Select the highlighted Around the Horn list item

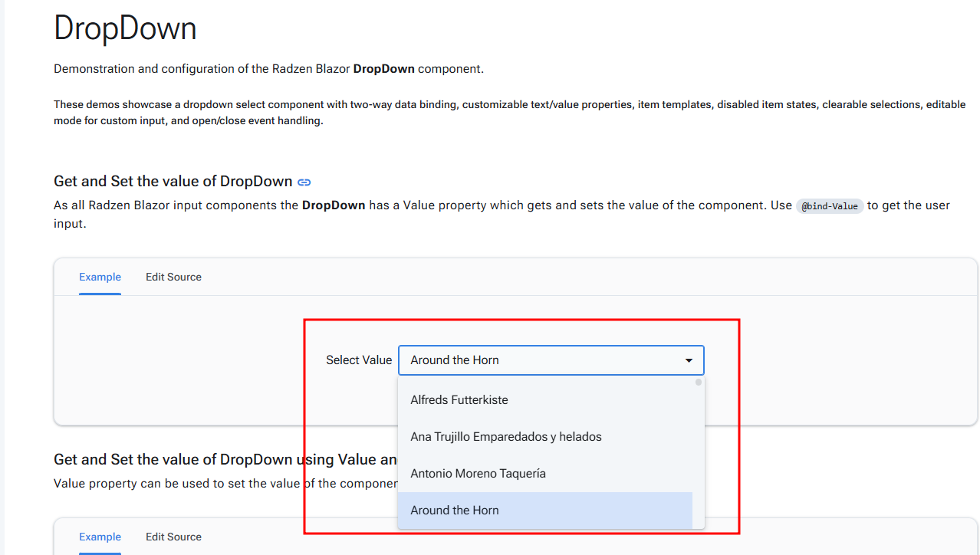[455, 511]
